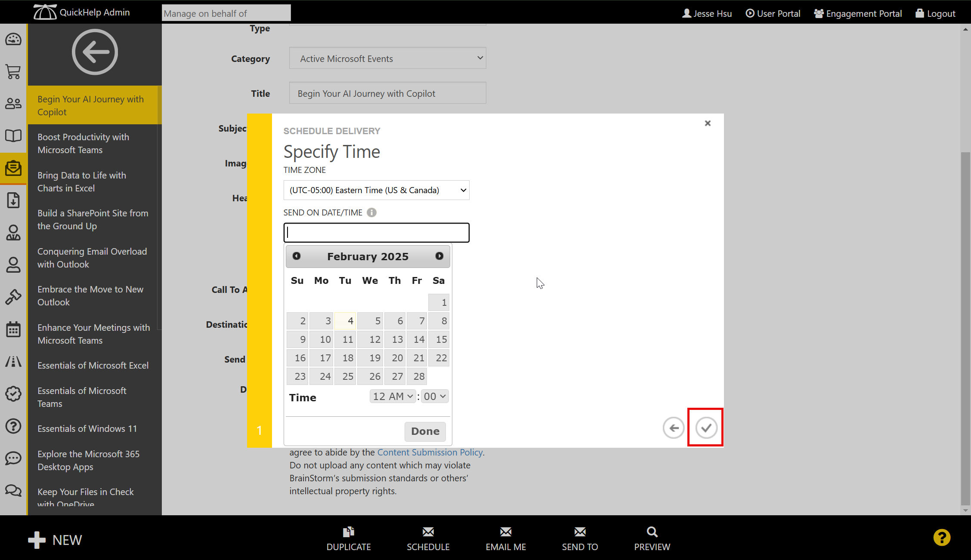Open the Time Zone dropdown
The height and width of the screenshot is (560, 971).
[376, 190]
